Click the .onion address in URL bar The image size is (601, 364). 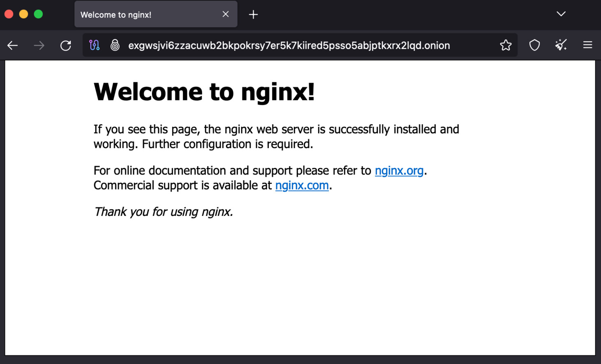click(x=289, y=45)
